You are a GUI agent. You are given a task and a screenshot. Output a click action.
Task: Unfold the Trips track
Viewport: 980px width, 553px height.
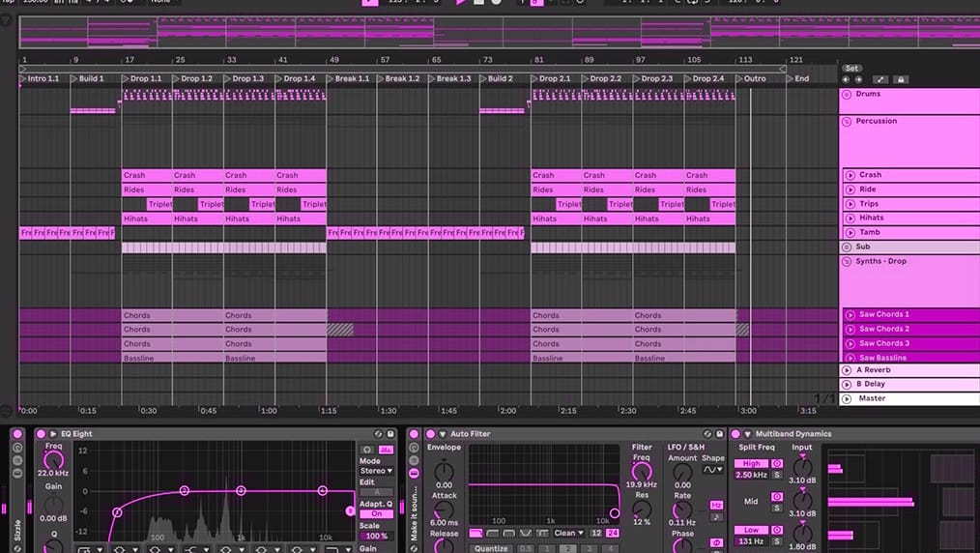(x=850, y=204)
